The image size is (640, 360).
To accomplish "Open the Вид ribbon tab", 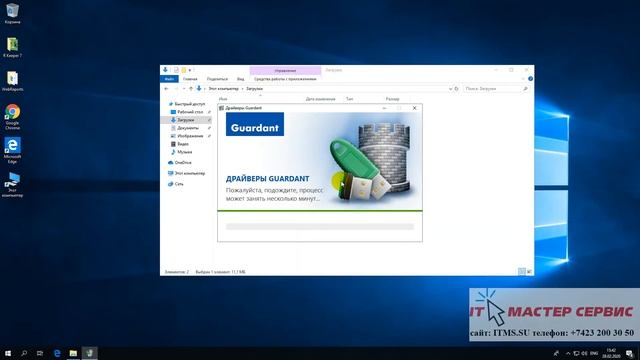I will [240, 79].
